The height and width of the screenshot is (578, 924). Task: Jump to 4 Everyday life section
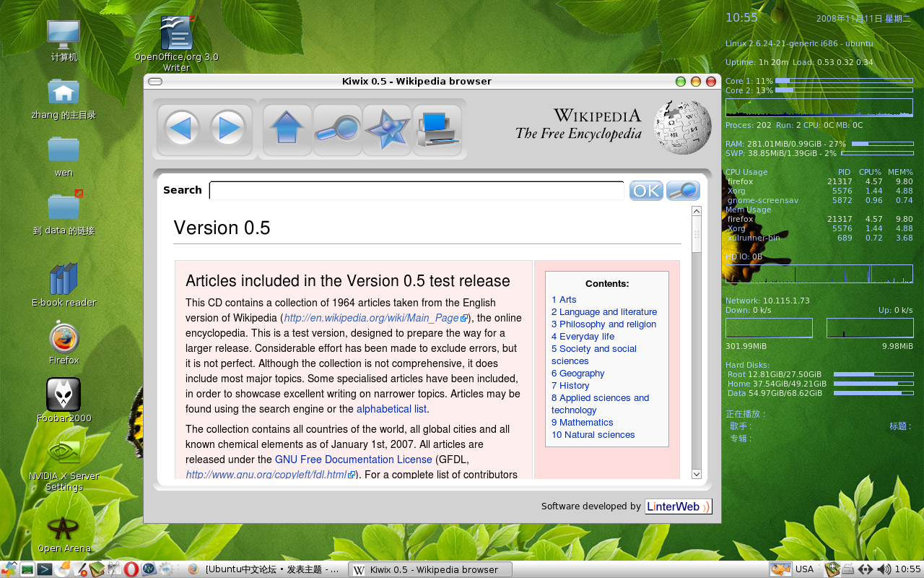583,336
